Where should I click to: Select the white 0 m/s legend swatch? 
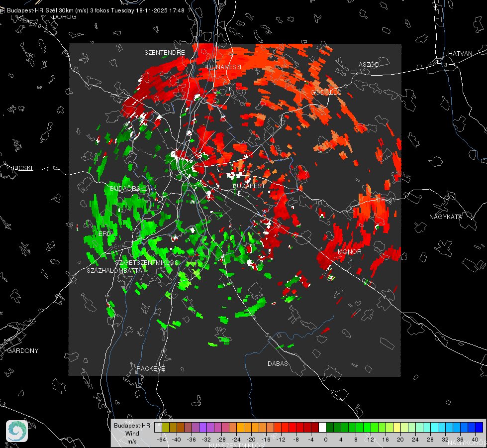322,427
